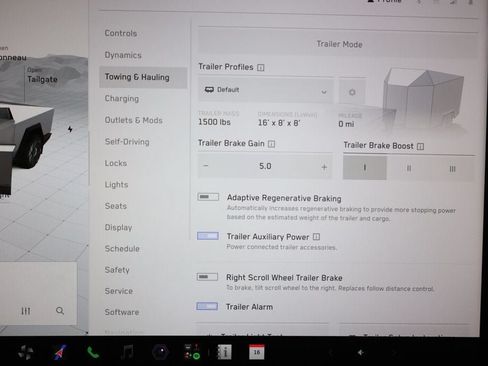Tap the 16' x 8' x 8' dimensions value
This screenshot has height=366, width=488.
(279, 123)
